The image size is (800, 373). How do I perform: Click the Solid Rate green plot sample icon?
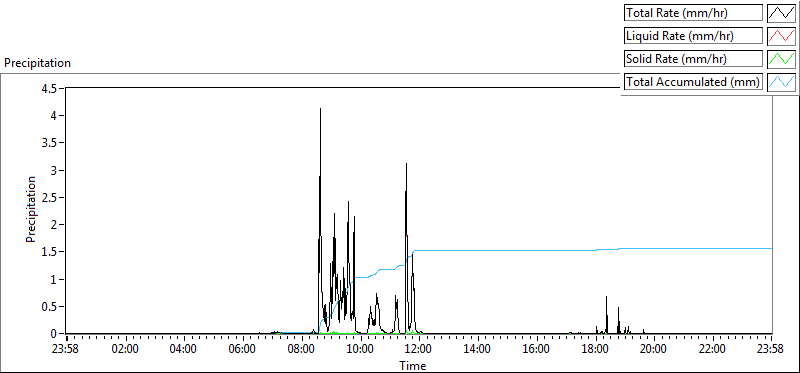pyautogui.click(x=781, y=59)
